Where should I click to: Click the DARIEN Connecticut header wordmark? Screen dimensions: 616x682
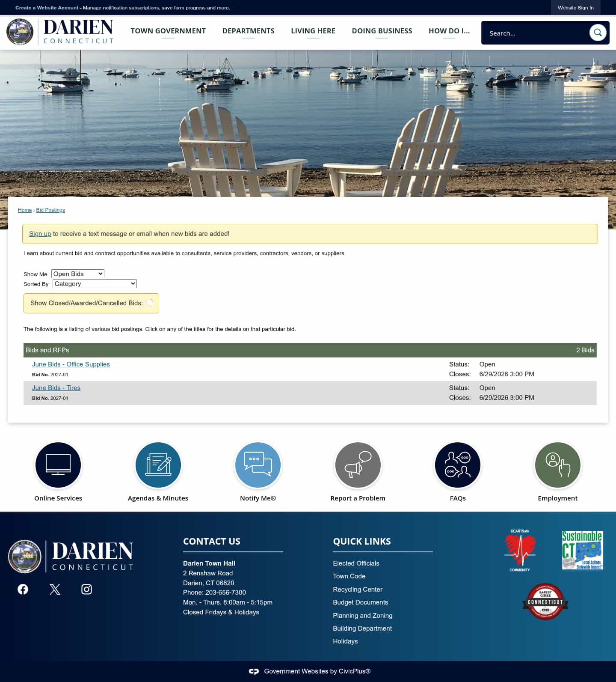(x=79, y=32)
